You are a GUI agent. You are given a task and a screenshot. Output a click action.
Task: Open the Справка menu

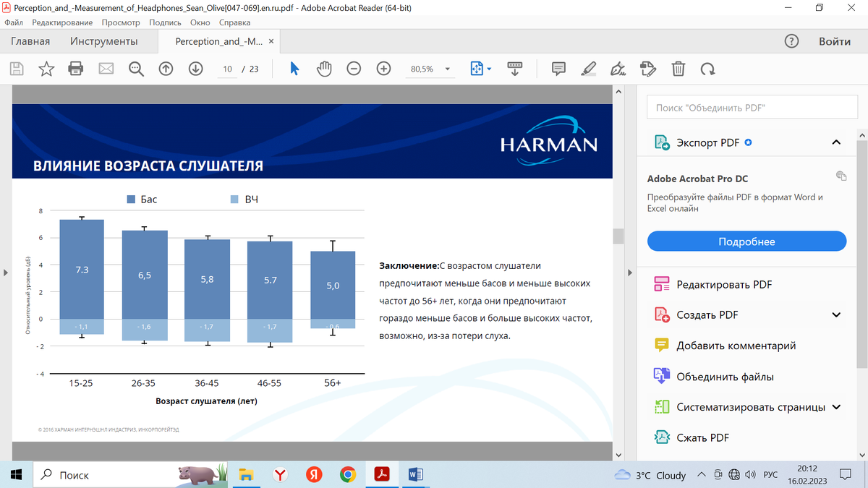click(x=234, y=22)
